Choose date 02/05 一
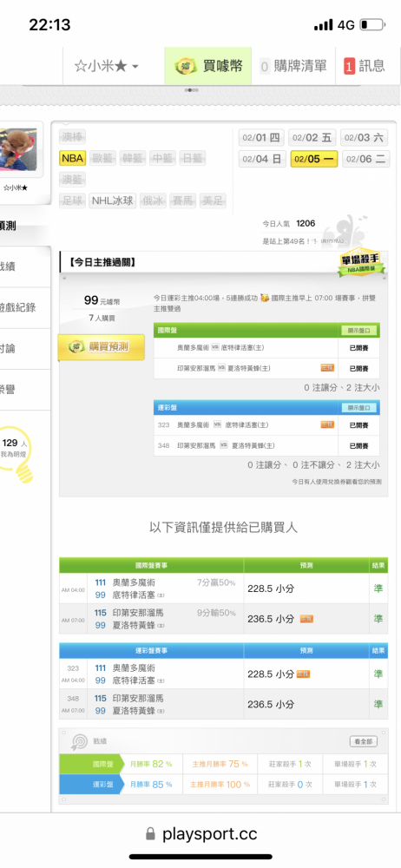The height and width of the screenshot is (868, 401). coord(314,159)
